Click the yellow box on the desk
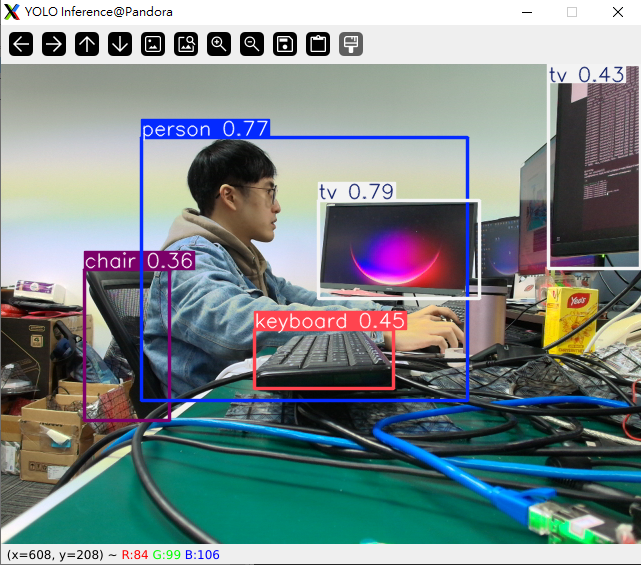This screenshot has height=565, width=641. tap(570, 319)
